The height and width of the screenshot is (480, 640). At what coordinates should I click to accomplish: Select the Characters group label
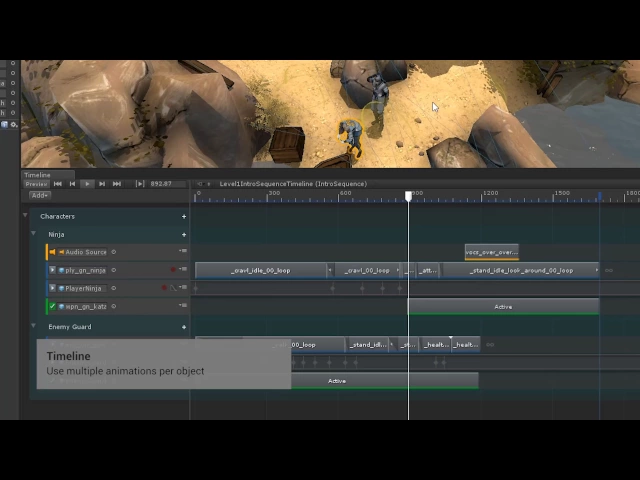coord(58,216)
